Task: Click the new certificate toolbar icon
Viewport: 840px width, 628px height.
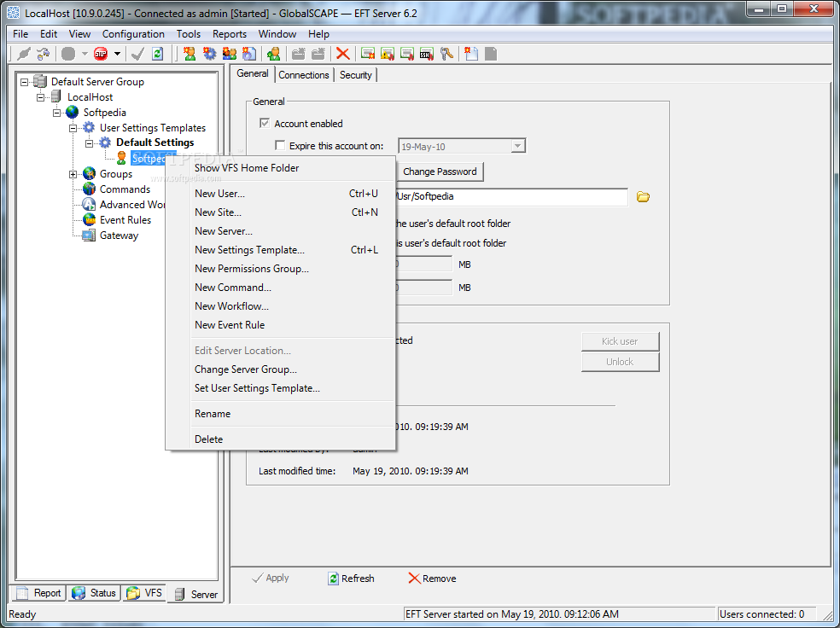Action: tap(367, 54)
